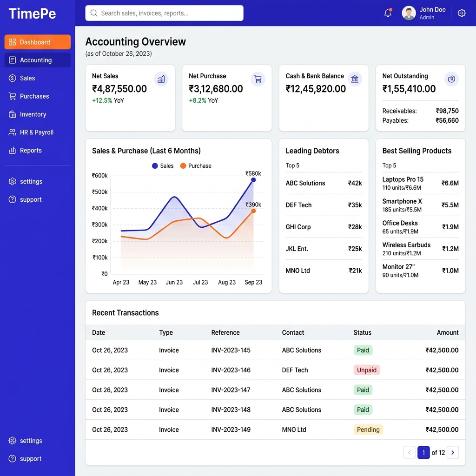Click the Net Purchase cart icon
Image resolution: width=476 pixels, height=476 pixels.
pos(258,79)
